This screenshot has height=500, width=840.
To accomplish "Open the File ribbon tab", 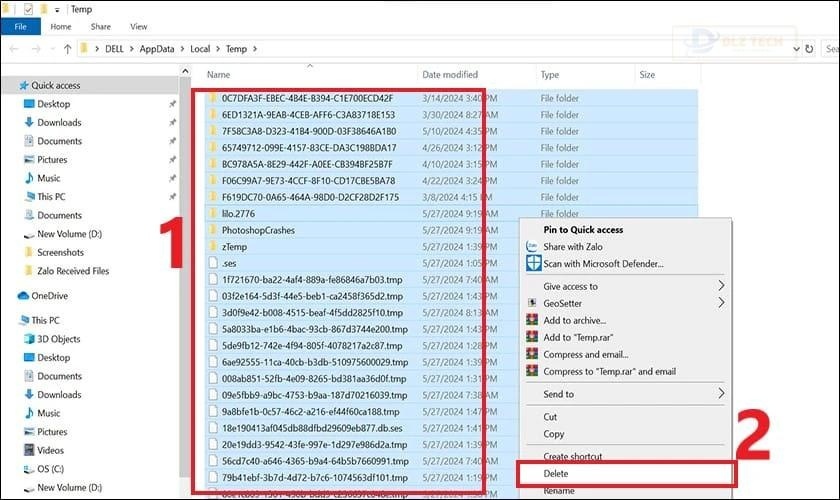I will tap(20, 26).
